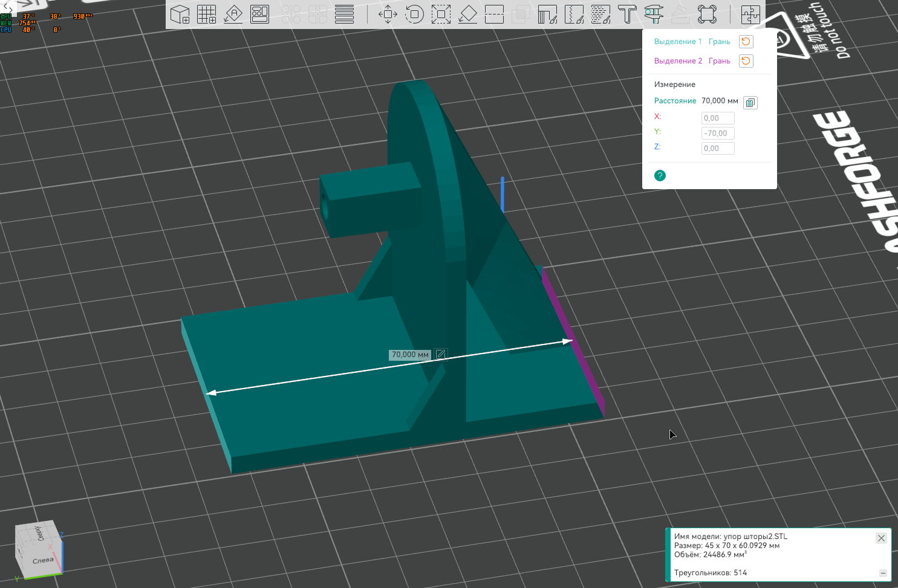Click the Измерение heading
Image resolution: width=898 pixels, height=588 pixels.
[675, 85]
